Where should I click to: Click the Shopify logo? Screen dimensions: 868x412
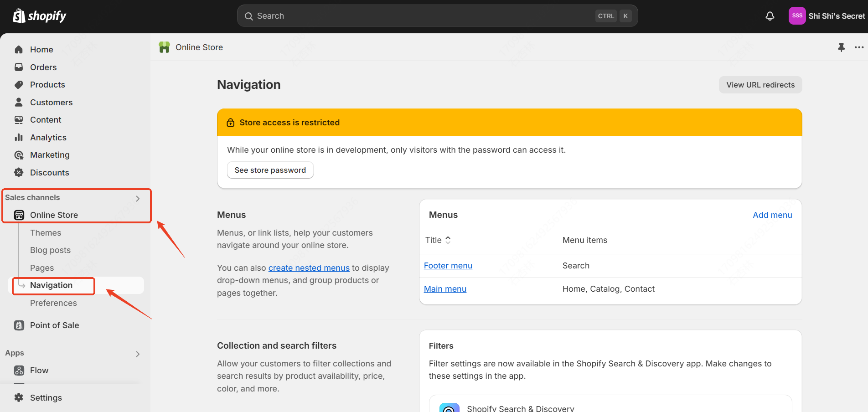39,16
